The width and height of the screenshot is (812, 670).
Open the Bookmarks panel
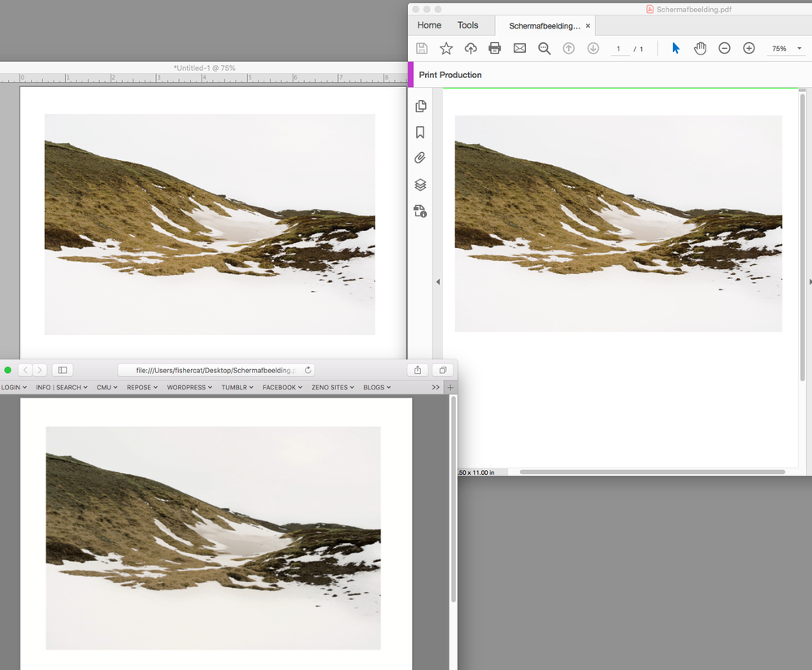coord(420,132)
